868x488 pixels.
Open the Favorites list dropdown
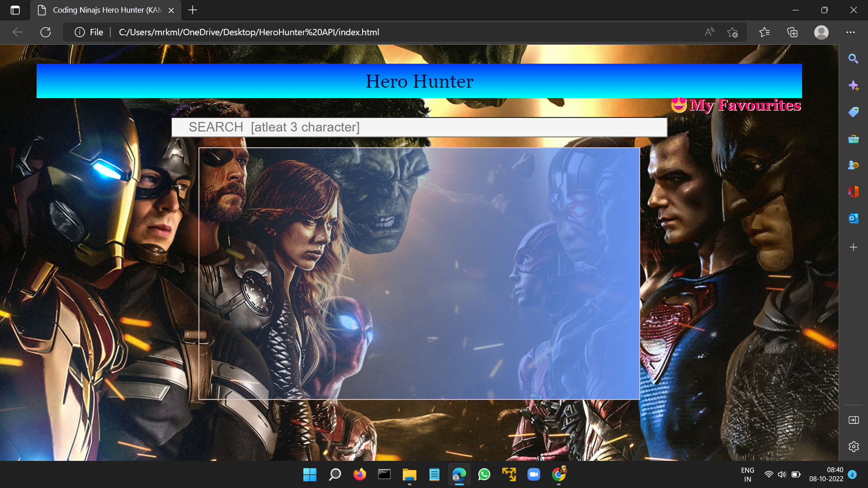764,32
